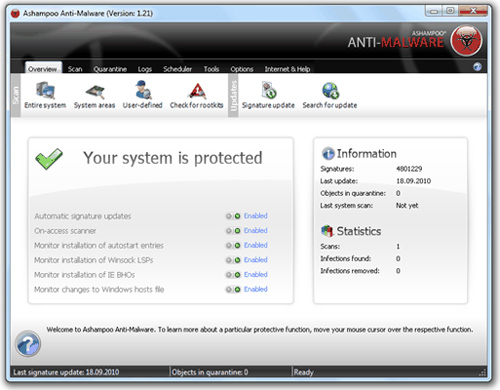Click the vertical Updates group label
Screen dimensions: 500x390
(233, 95)
